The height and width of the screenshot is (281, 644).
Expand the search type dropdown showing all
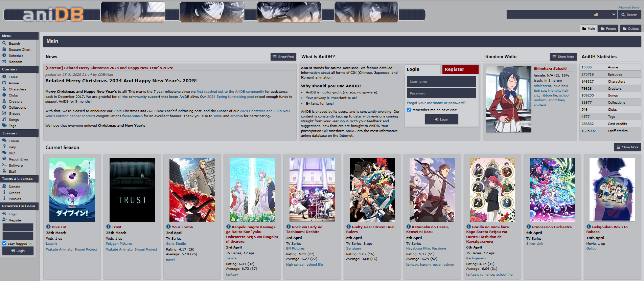click(604, 15)
